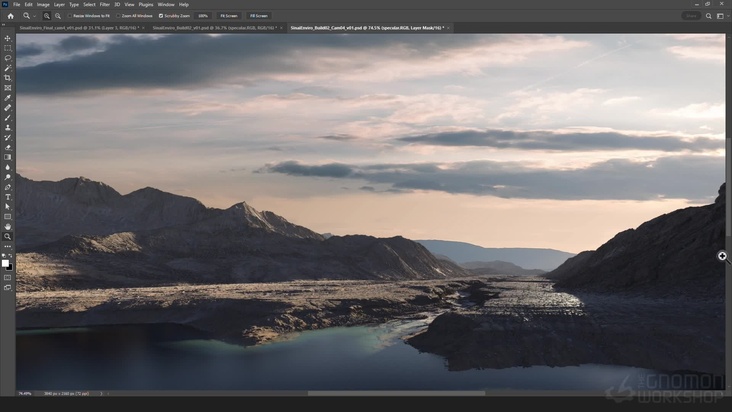Select the Horizontal Type tool

(7, 197)
